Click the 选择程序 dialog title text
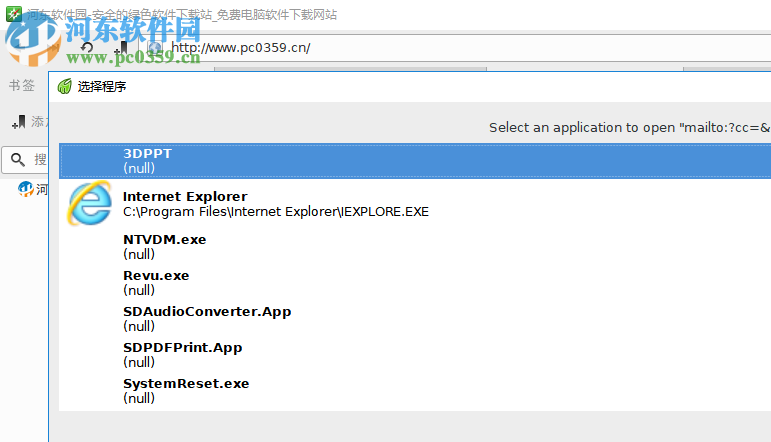Image resolution: width=771 pixels, height=442 pixels. (x=102, y=87)
